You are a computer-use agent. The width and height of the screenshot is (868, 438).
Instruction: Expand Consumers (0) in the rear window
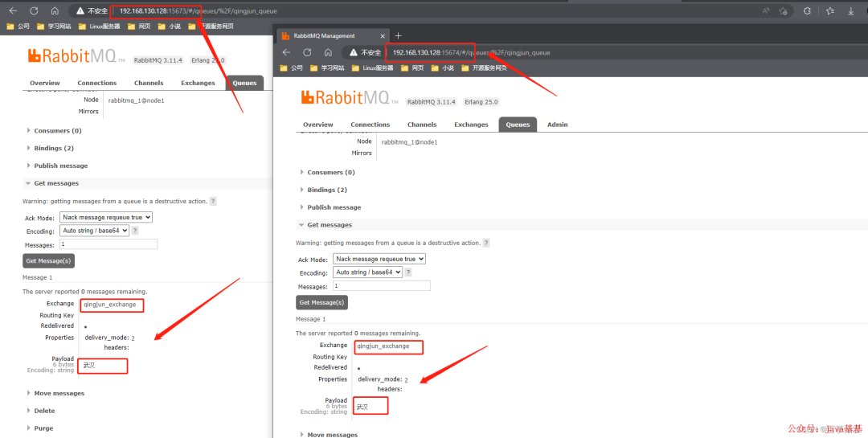coord(55,131)
